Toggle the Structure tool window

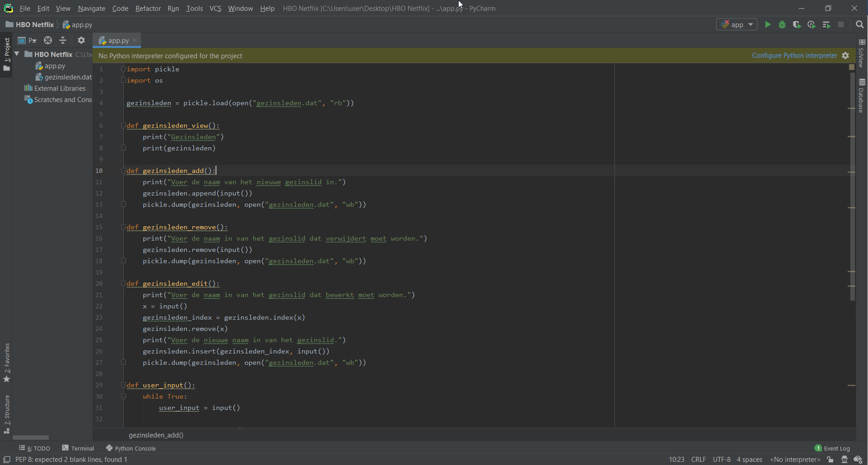pyautogui.click(x=7, y=412)
